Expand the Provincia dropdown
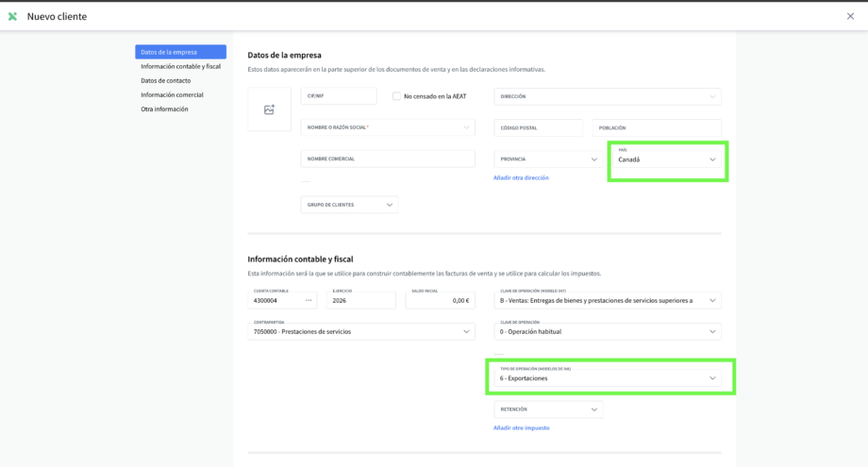Screen dimensions: 868x467 pos(593,159)
